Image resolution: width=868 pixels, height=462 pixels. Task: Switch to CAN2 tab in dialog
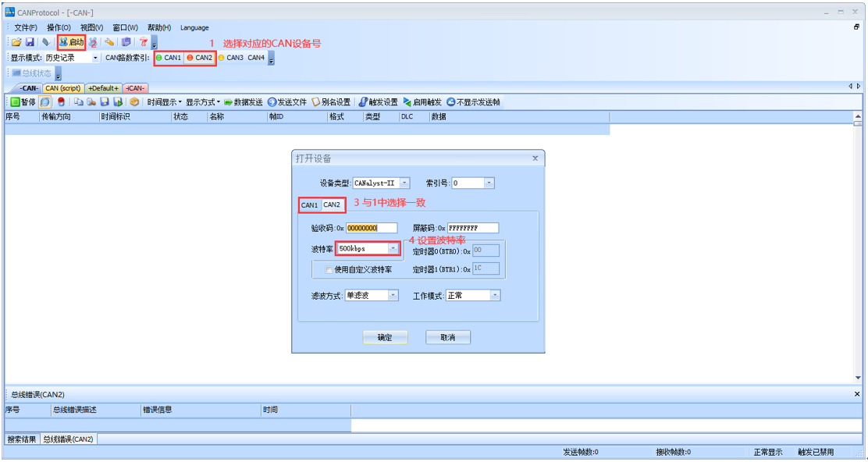pyautogui.click(x=333, y=205)
